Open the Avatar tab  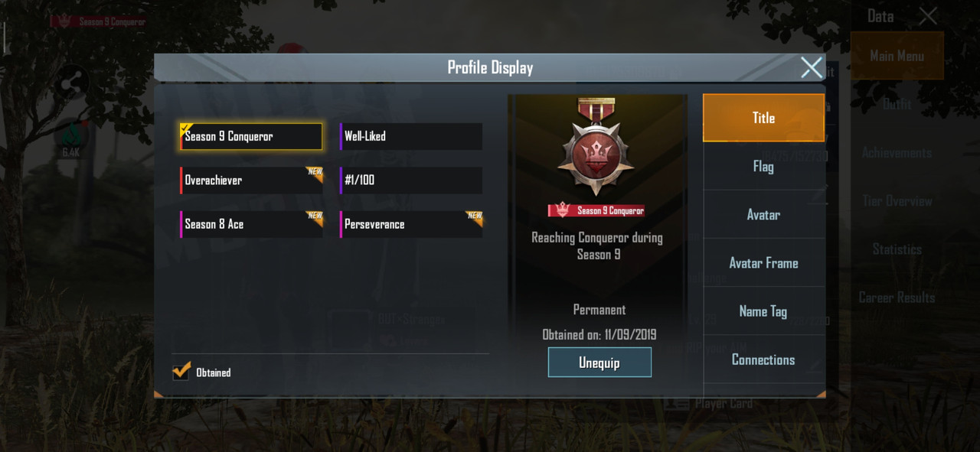click(763, 214)
